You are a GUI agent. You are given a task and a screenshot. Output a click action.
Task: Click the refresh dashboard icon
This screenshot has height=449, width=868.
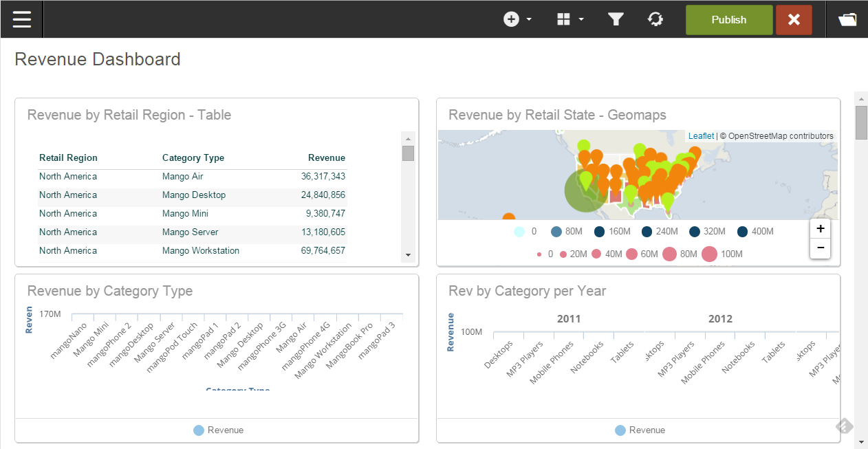[655, 19]
